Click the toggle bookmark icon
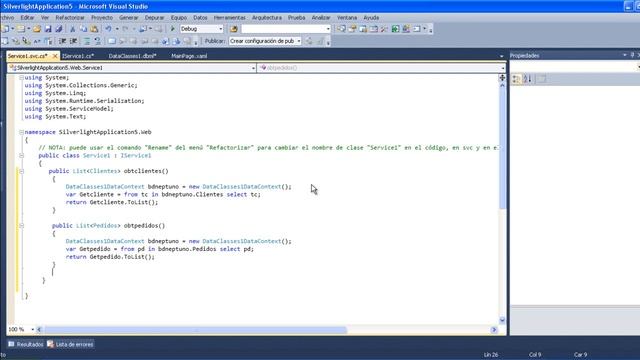This screenshot has height=360, width=640. (112, 41)
